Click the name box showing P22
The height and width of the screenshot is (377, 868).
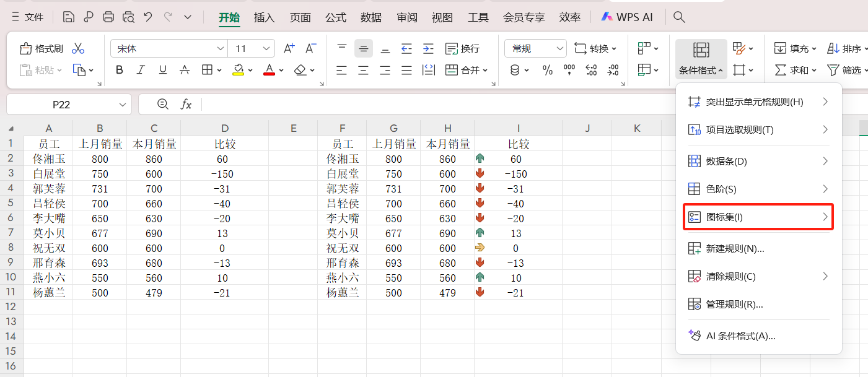tap(62, 104)
